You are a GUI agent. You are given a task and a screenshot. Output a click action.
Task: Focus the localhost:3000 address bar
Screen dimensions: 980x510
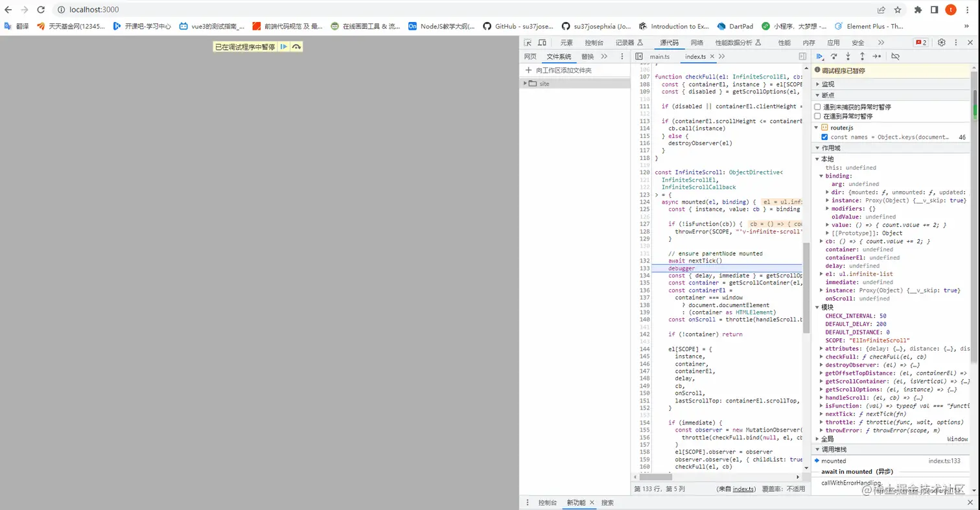[463, 10]
